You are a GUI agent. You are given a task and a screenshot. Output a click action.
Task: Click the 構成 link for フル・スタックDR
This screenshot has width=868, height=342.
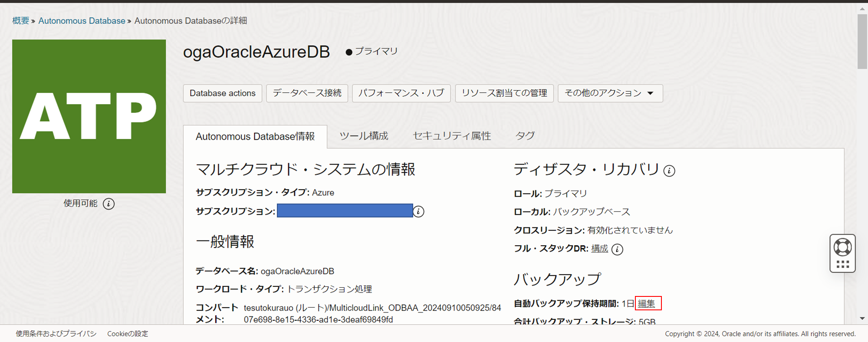coord(599,249)
